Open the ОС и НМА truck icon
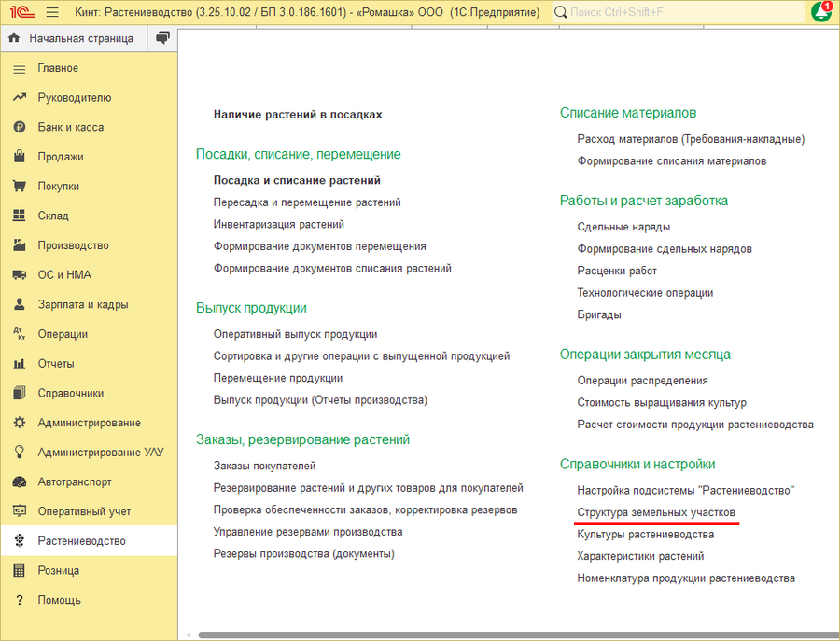This screenshot has height=641, width=840. click(20, 274)
